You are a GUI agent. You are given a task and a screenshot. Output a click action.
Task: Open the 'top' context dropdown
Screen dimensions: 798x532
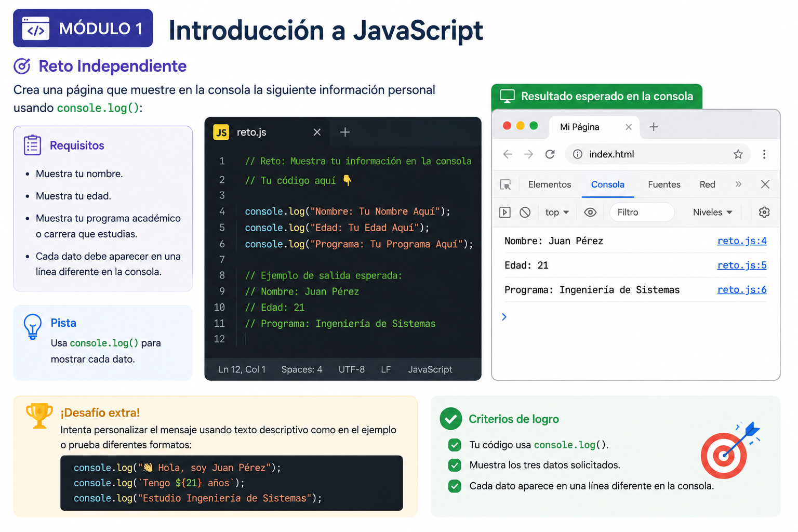point(557,212)
